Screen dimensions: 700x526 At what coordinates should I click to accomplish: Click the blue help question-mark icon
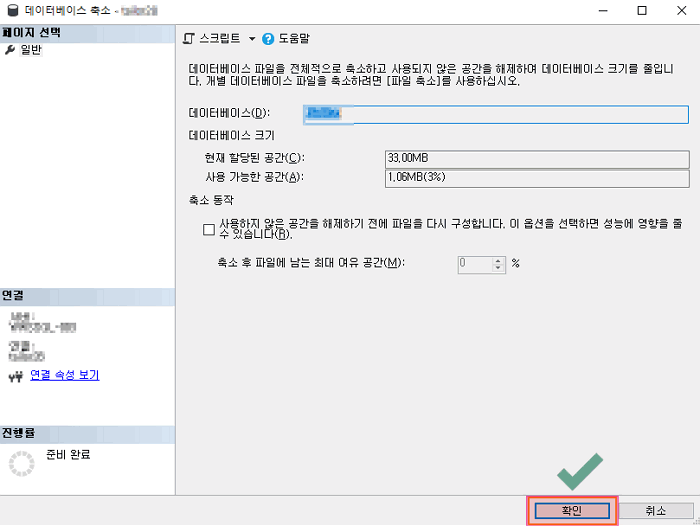tap(268, 39)
